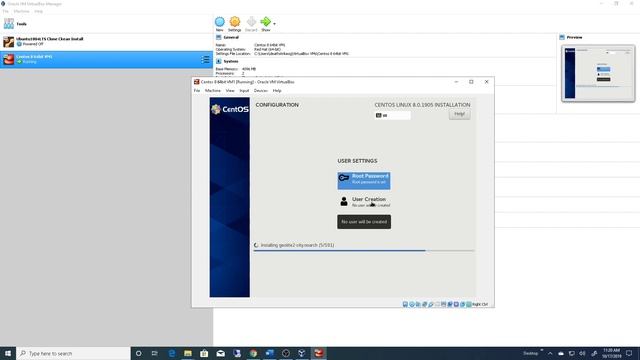
Task: Click the Discard toolbar icon
Action: [251, 22]
